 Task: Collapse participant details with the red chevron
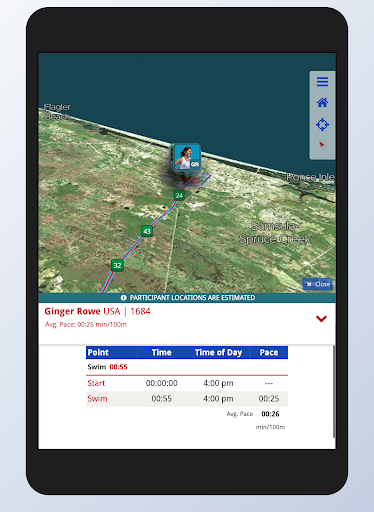coord(321,319)
